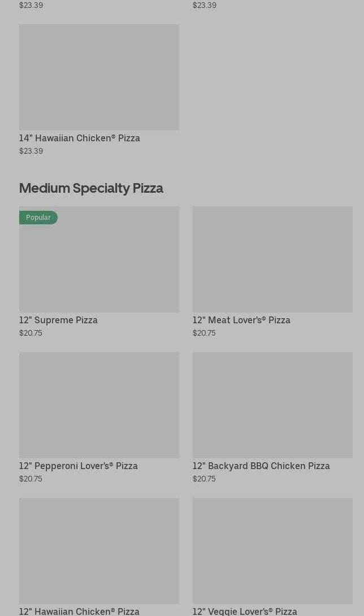
Task: Click the Popular badge on Supreme Pizza
Action: click(38, 218)
